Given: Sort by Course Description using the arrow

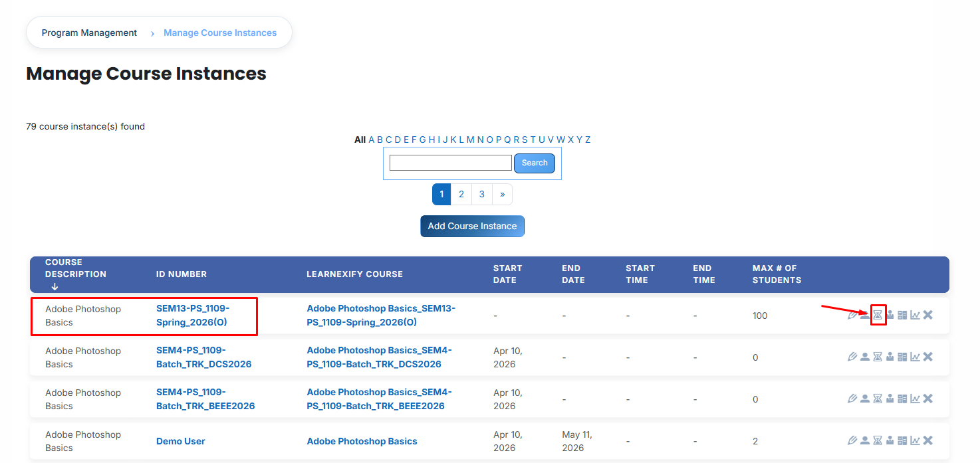Looking at the screenshot, I should (55, 286).
